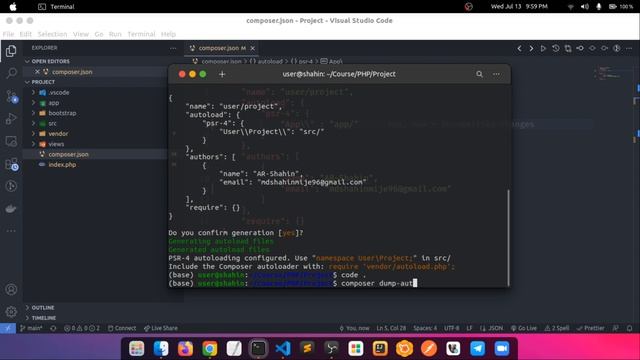Open the Docker view in activity bar
640x360 pixels.
(11, 209)
